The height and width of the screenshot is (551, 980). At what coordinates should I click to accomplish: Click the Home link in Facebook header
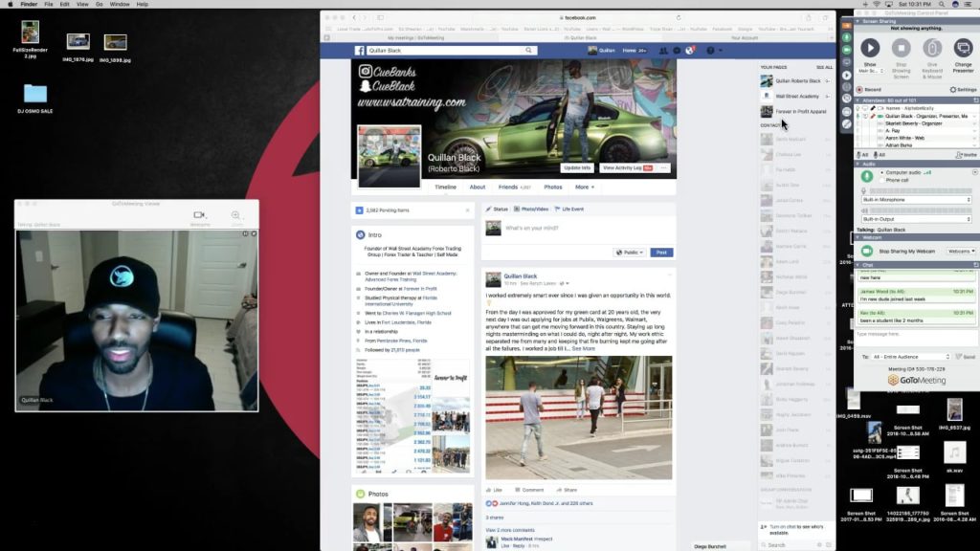pos(629,51)
